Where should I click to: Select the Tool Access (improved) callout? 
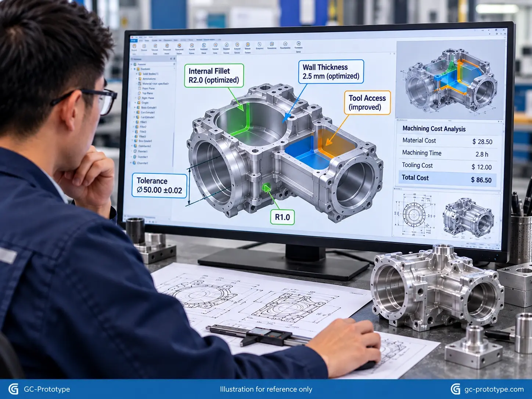pos(367,103)
